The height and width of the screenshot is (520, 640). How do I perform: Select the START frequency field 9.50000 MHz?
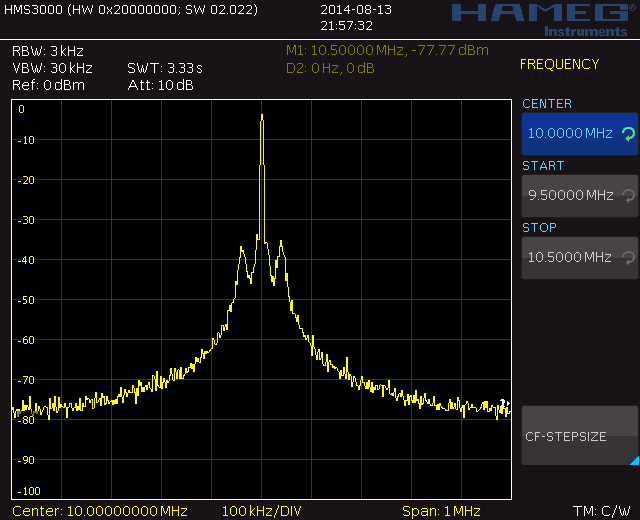(580, 196)
